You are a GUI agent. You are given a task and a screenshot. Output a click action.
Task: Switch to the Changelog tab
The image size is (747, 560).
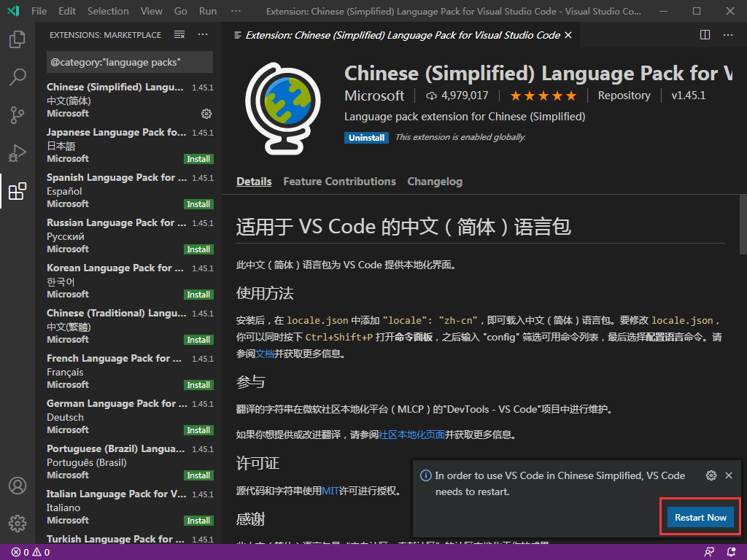pos(435,182)
